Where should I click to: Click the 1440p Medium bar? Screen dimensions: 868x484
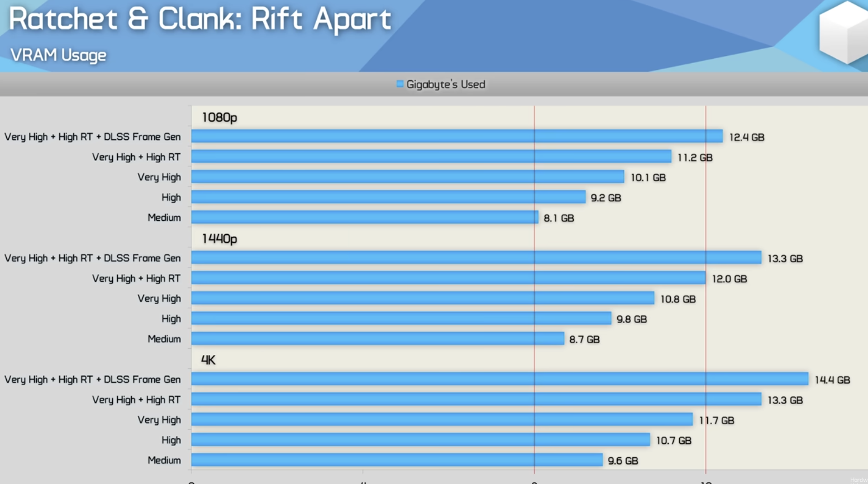[x=378, y=338]
